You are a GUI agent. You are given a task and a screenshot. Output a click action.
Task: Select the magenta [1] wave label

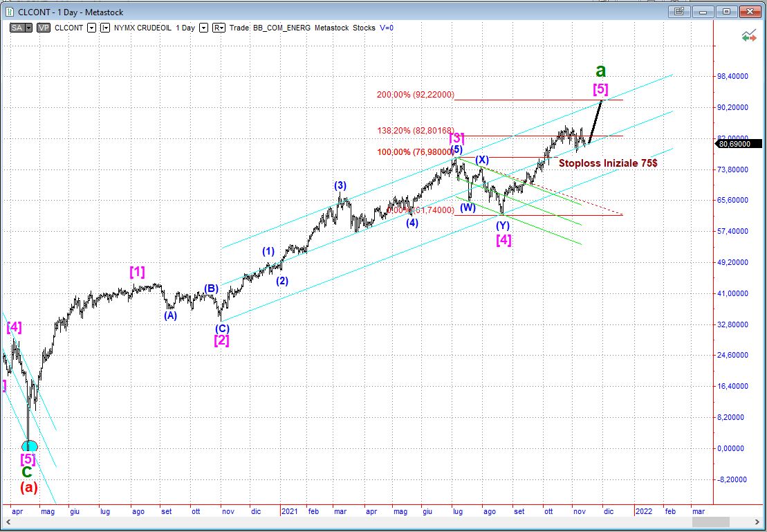pos(137,272)
